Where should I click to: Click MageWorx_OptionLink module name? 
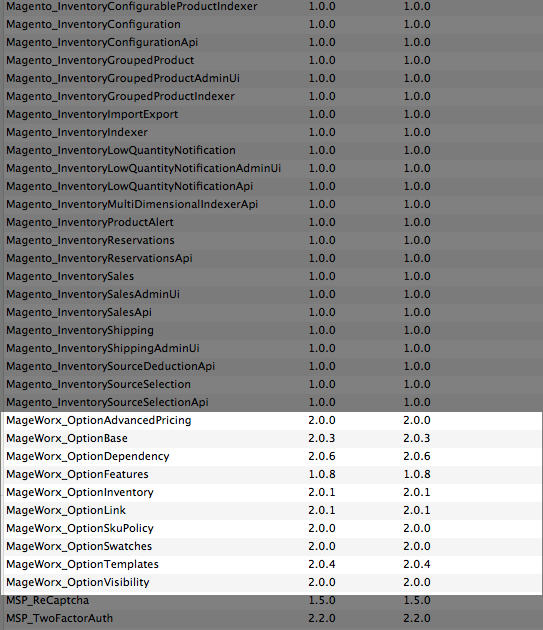click(66, 511)
